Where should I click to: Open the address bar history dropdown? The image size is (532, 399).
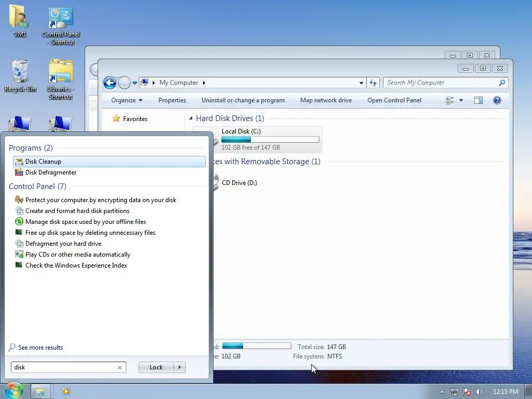(x=361, y=83)
